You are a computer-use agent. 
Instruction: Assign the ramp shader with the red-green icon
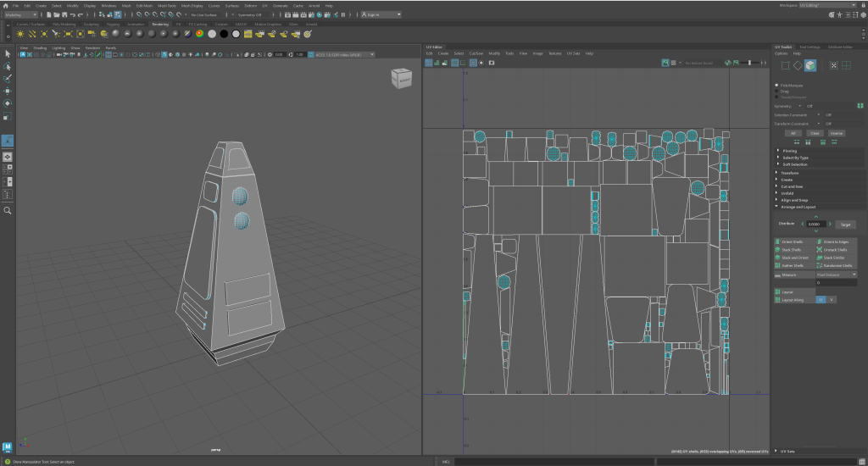200,34
